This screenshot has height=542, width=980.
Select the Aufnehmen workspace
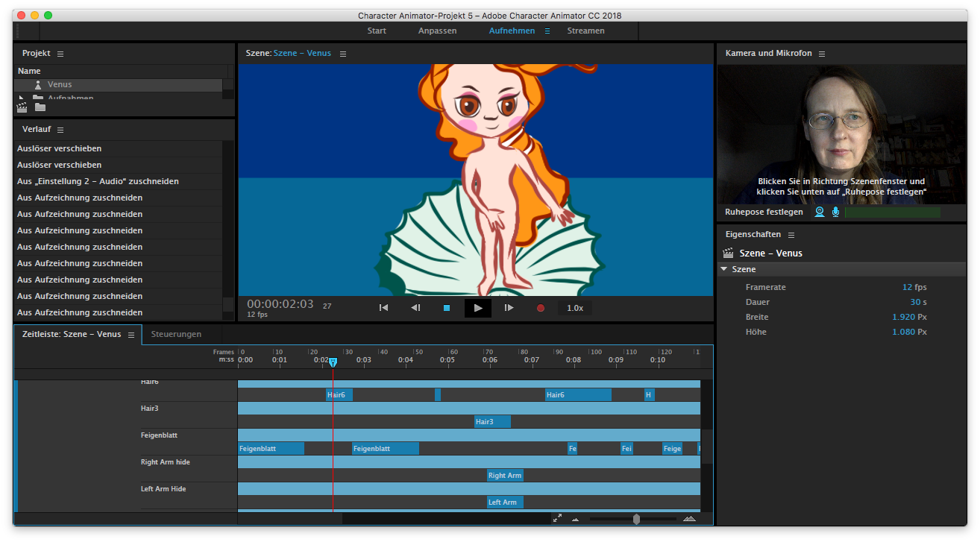point(512,31)
